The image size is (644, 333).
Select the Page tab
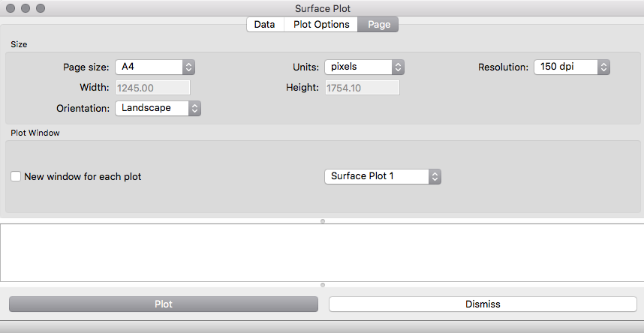click(x=378, y=25)
